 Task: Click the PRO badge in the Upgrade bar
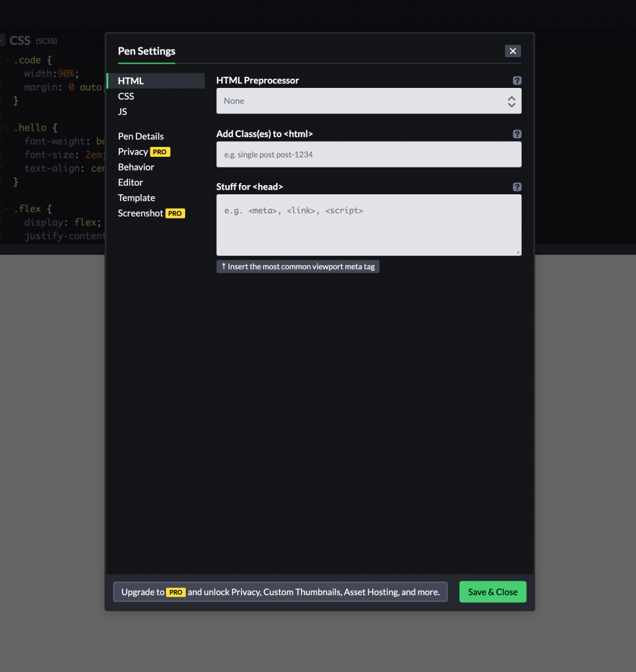[x=176, y=591]
